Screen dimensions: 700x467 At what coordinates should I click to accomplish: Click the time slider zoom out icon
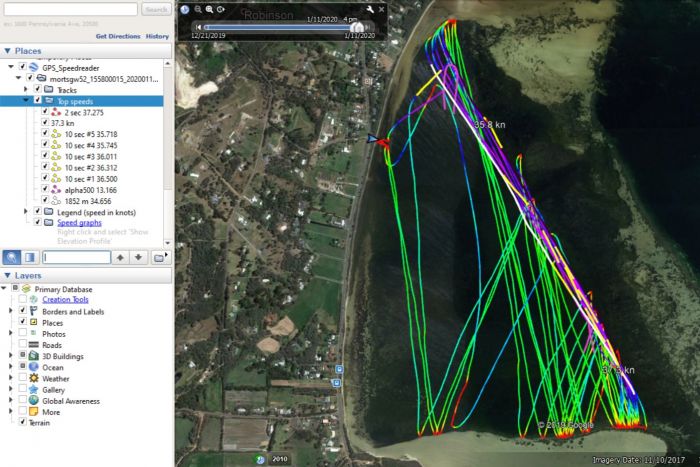click(x=198, y=9)
